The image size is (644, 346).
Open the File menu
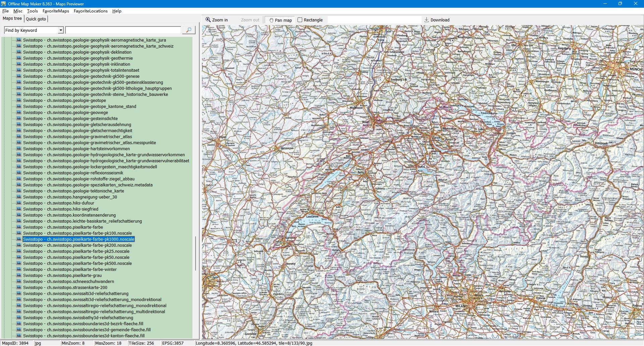coord(5,11)
